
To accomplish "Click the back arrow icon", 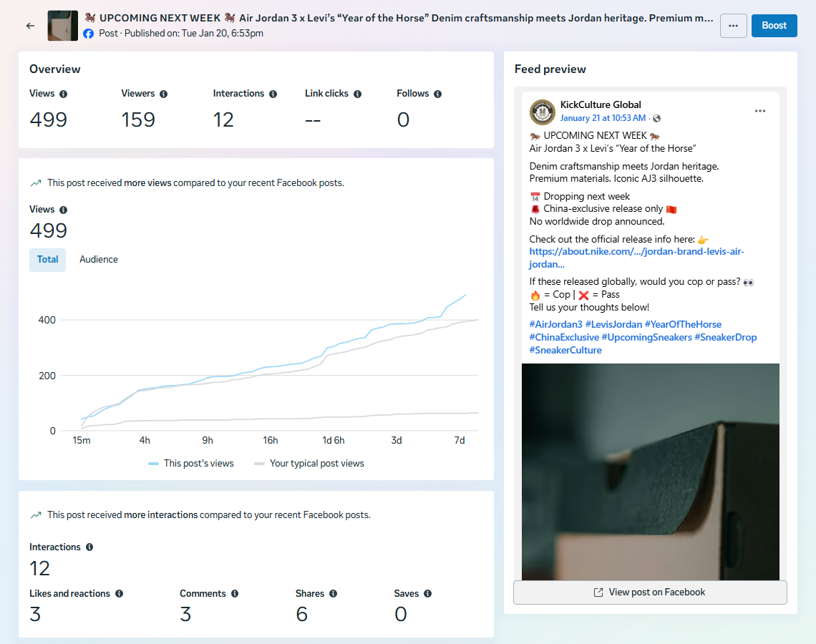I will pos(30,26).
